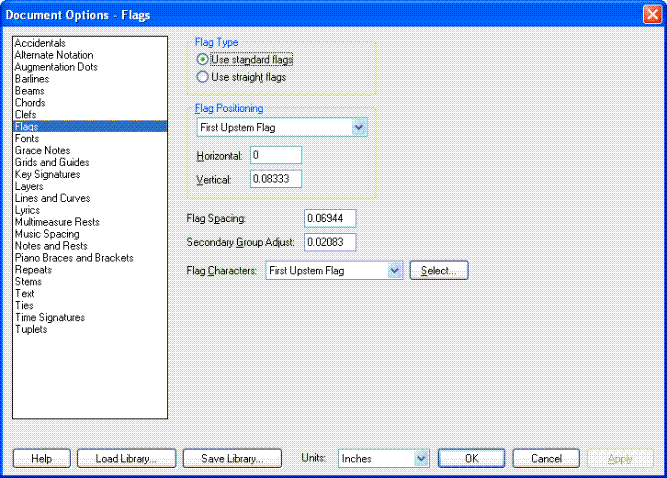Open the Flag Positioning dropdown
The height and width of the screenshot is (478, 667).
(360, 128)
